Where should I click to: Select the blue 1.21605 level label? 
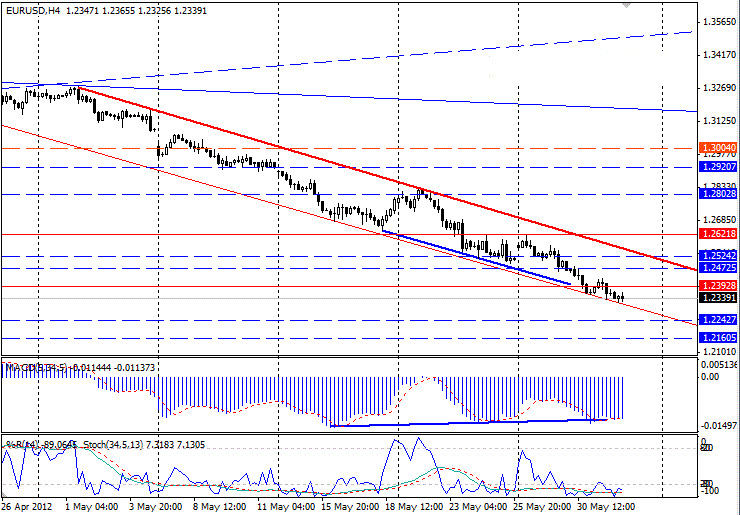718,338
